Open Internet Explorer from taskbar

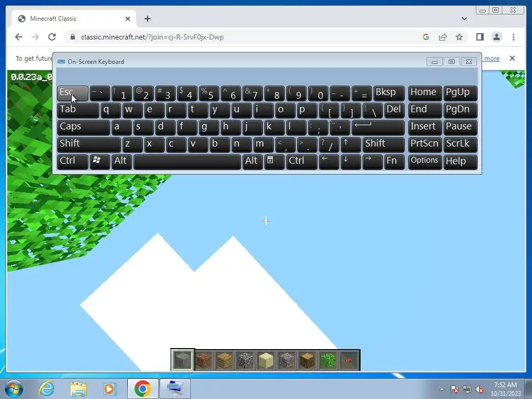click(46, 389)
